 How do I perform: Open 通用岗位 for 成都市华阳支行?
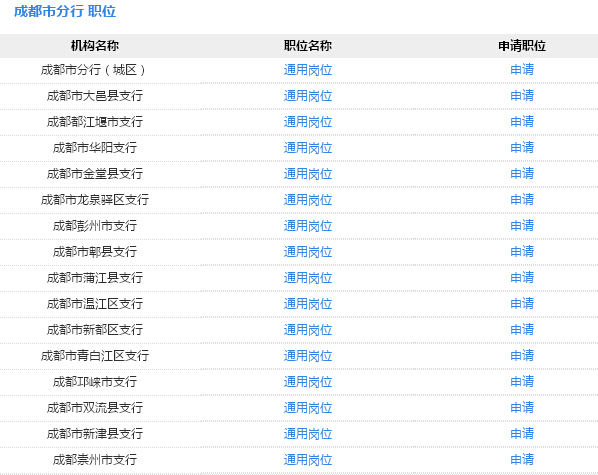308,148
